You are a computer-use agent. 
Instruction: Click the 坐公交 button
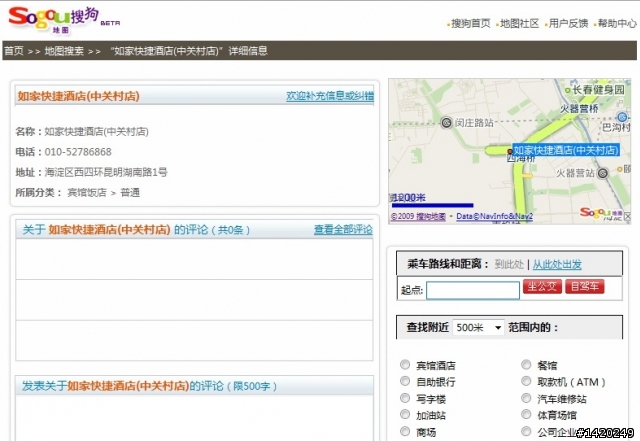tap(542, 287)
